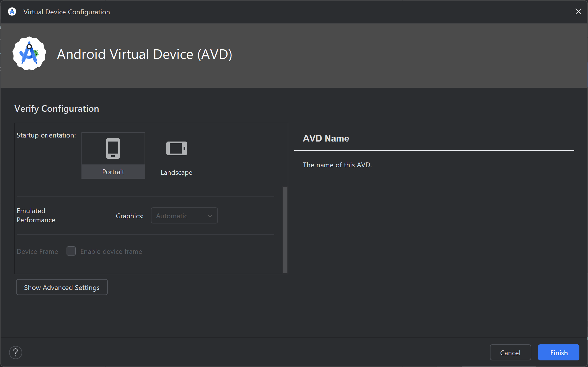This screenshot has width=588, height=367.
Task: Click the settings panel vertical scrollbar
Action: [285, 230]
